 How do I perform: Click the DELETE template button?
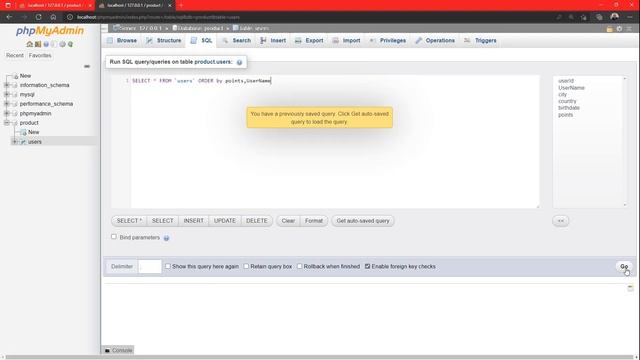coord(257,221)
